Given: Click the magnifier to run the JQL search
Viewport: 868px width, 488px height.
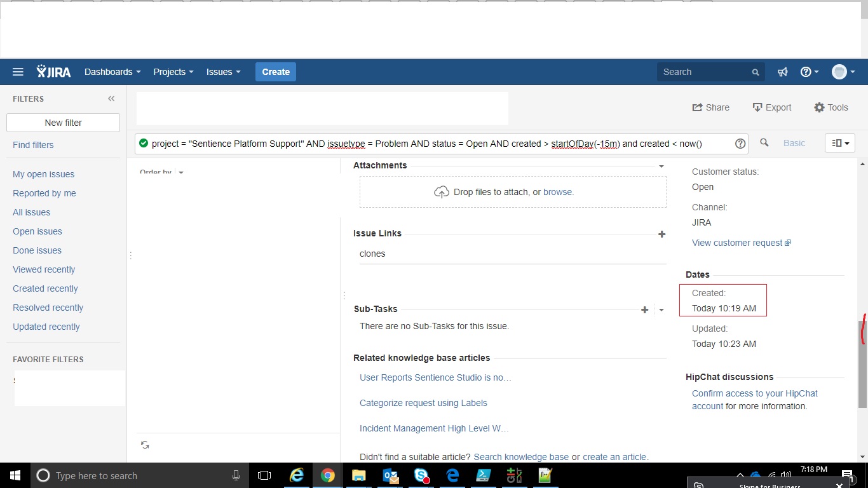Looking at the screenshot, I should click(764, 143).
